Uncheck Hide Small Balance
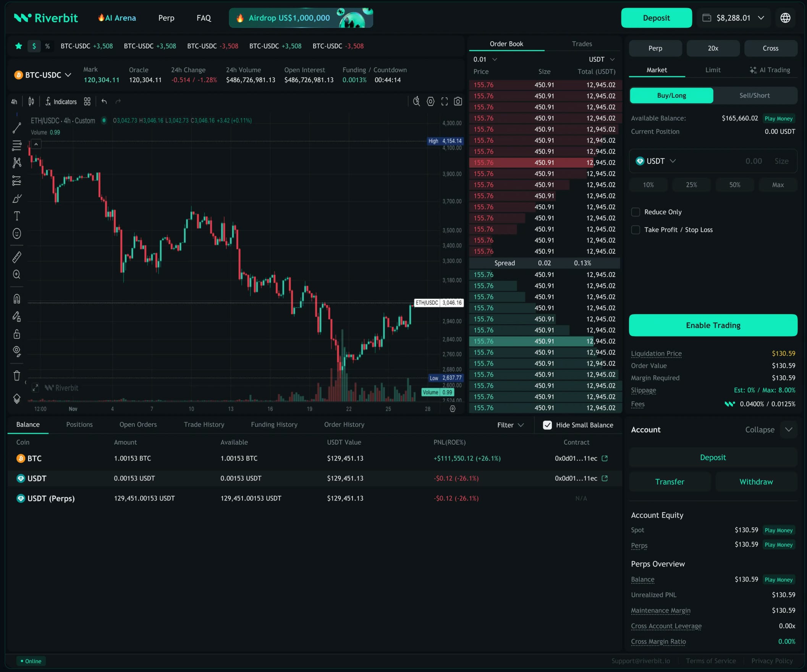This screenshot has height=672, width=807. tap(547, 425)
